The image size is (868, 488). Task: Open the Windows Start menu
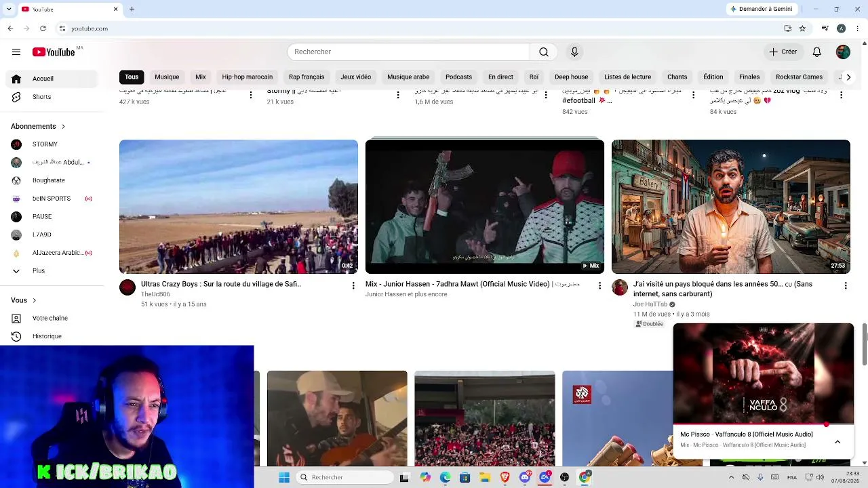tap(284, 477)
